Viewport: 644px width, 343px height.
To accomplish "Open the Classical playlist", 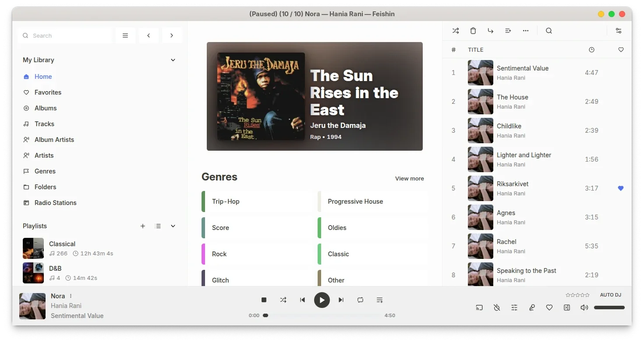I will [99, 248].
